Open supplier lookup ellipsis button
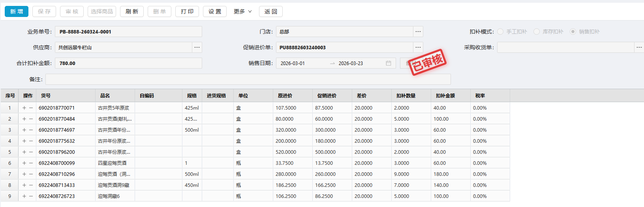The height and width of the screenshot is (207, 644). click(x=197, y=47)
